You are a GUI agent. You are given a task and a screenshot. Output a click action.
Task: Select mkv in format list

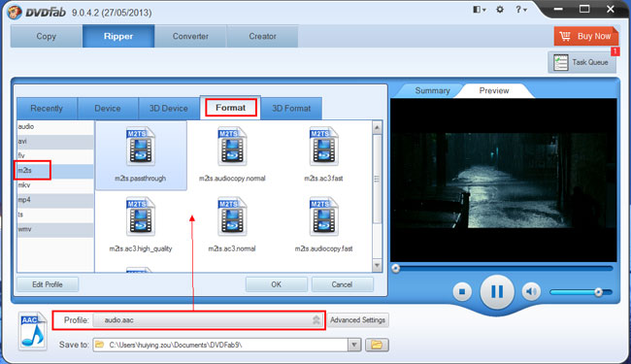[55, 185]
